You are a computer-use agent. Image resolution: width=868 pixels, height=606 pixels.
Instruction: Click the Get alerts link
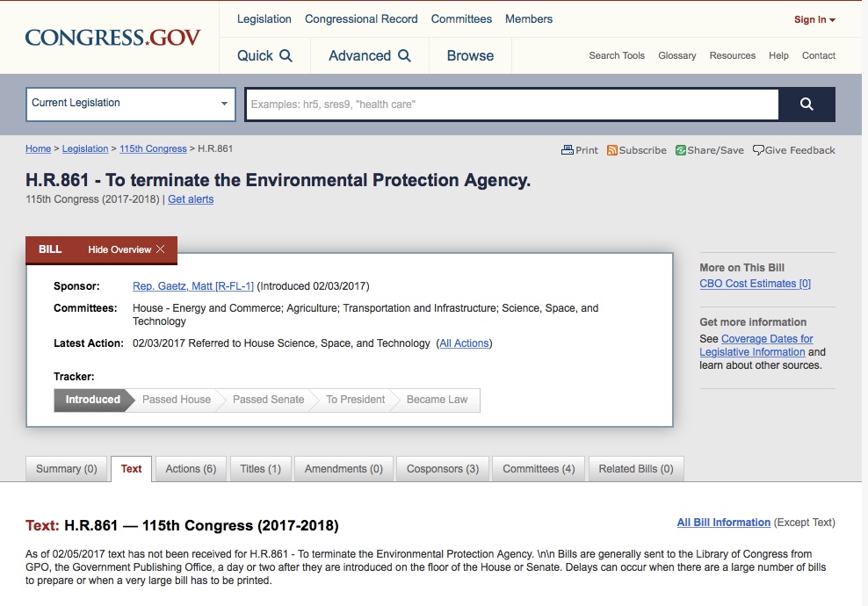(x=191, y=199)
